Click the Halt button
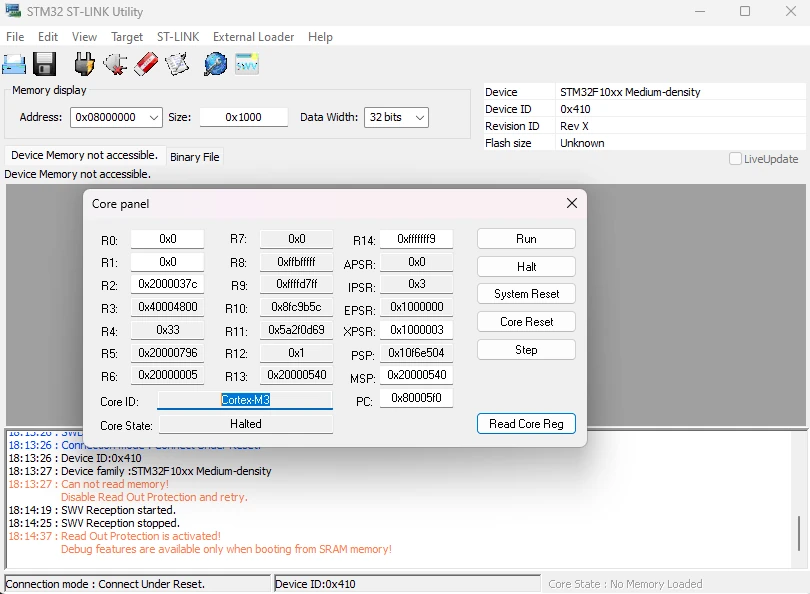The image size is (810, 594). [526, 267]
